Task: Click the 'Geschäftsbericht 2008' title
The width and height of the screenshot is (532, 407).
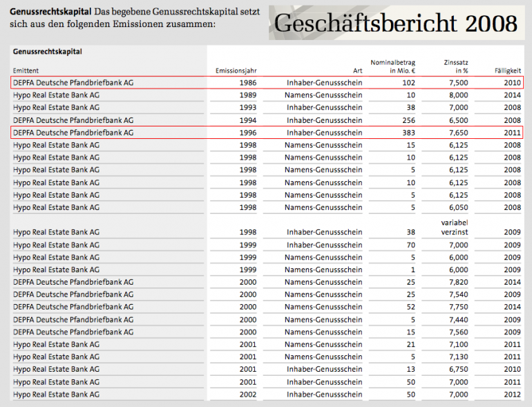Action: pos(396,23)
